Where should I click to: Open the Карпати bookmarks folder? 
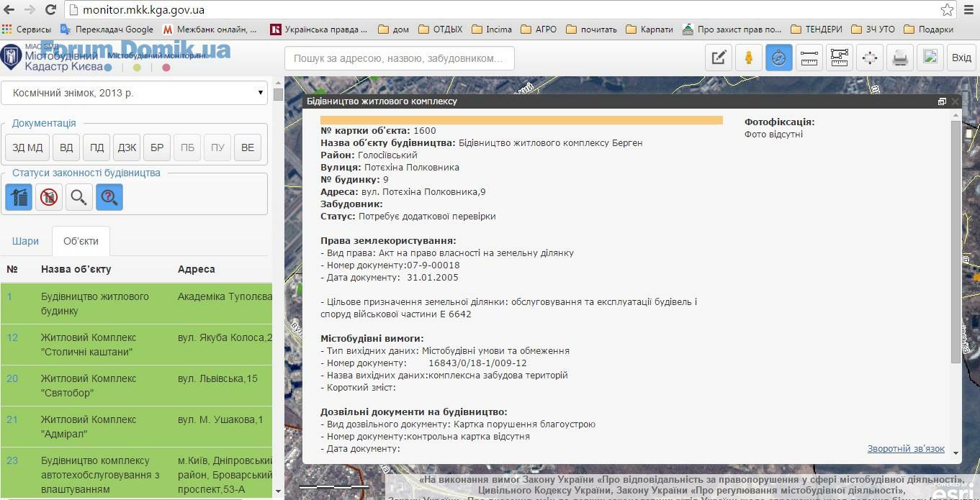[x=649, y=29]
